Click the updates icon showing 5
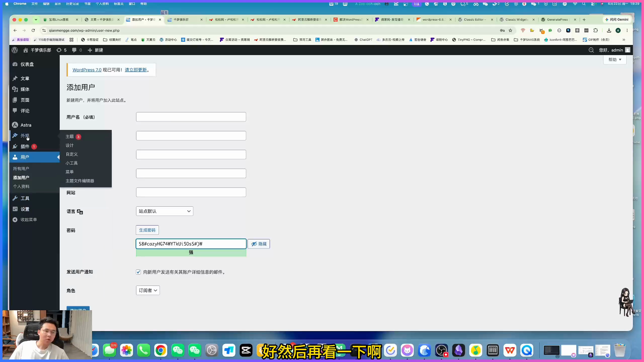 pos(61,50)
